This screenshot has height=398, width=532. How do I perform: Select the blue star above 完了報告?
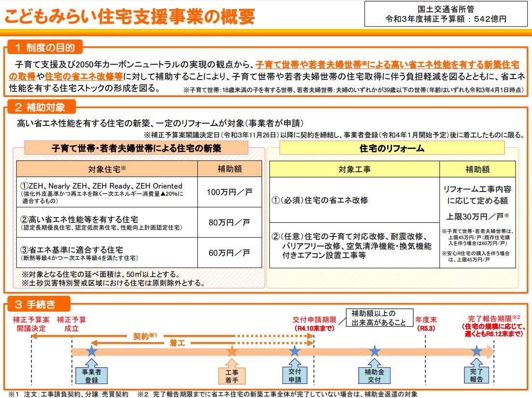click(x=476, y=351)
